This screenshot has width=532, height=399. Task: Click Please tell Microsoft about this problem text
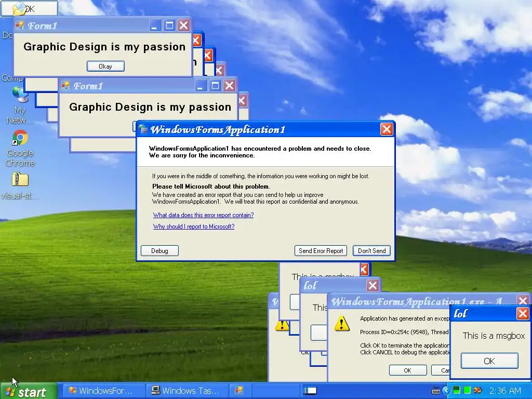pyautogui.click(x=211, y=187)
